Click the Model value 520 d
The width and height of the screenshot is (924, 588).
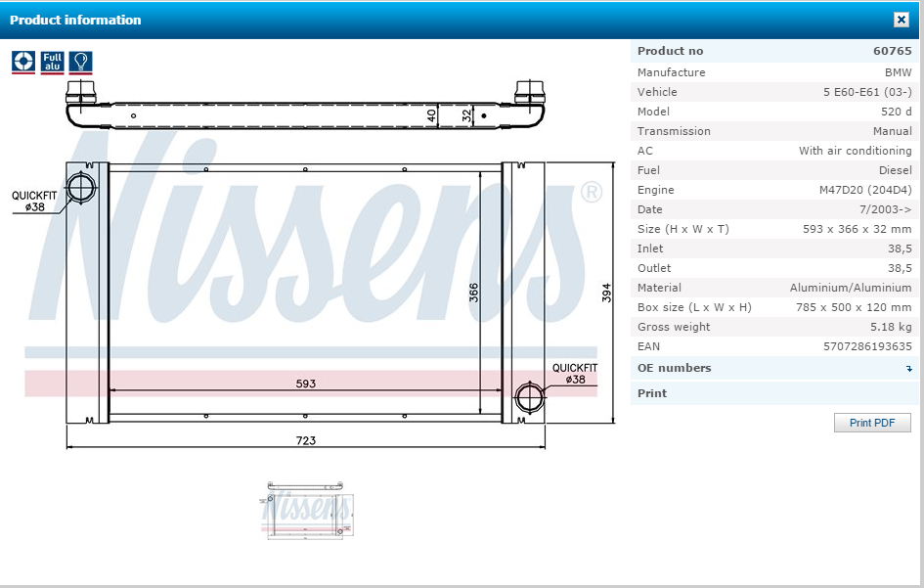tap(897, 112)
